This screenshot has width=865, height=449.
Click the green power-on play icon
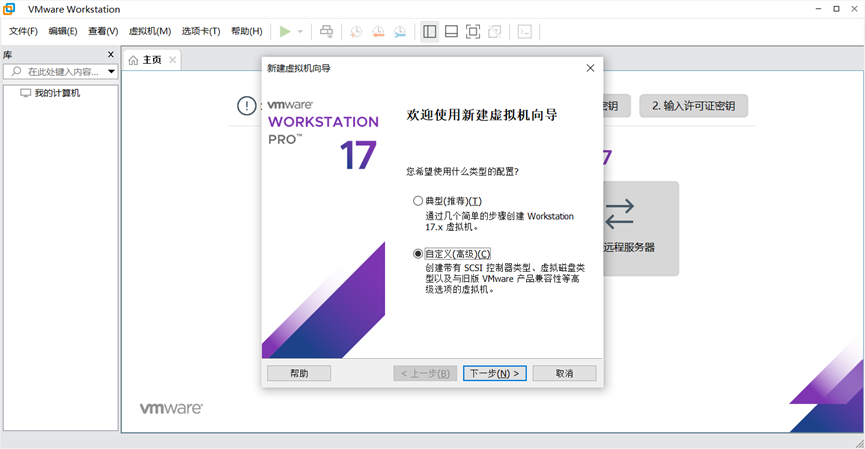point(285,31)
